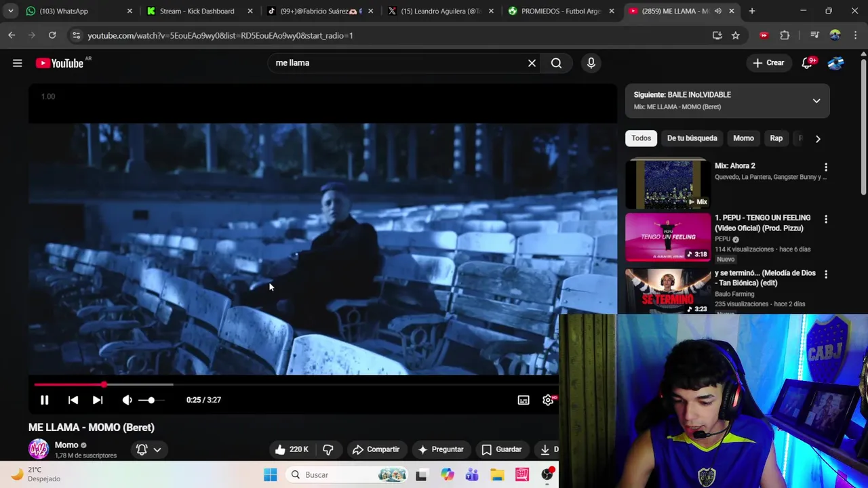Start voice search with the microphone
The height and width of the screenshot is (488, 868).
tap(591, 63)
